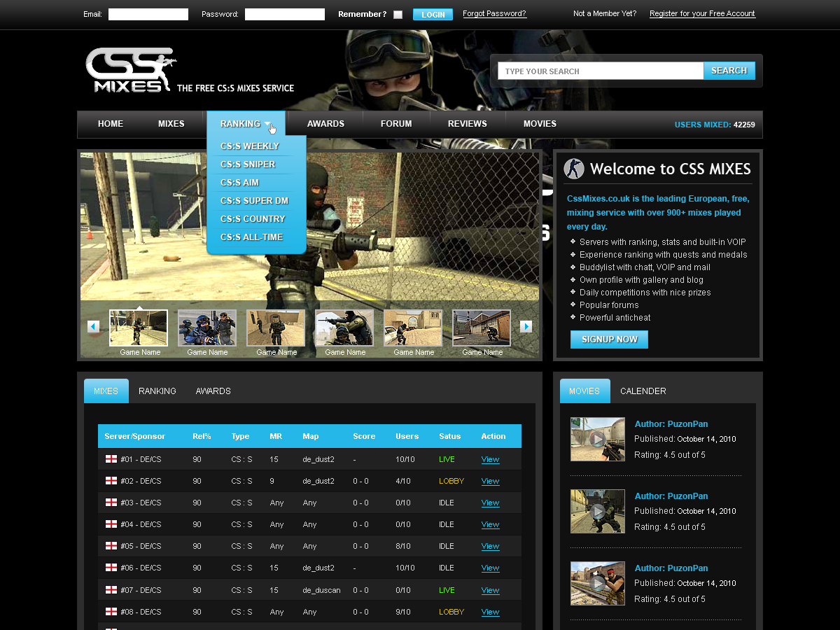Viewport: 840px width, 630px height.
Task: Select first Game Name thumbnail
Action: tap(139, 328)
